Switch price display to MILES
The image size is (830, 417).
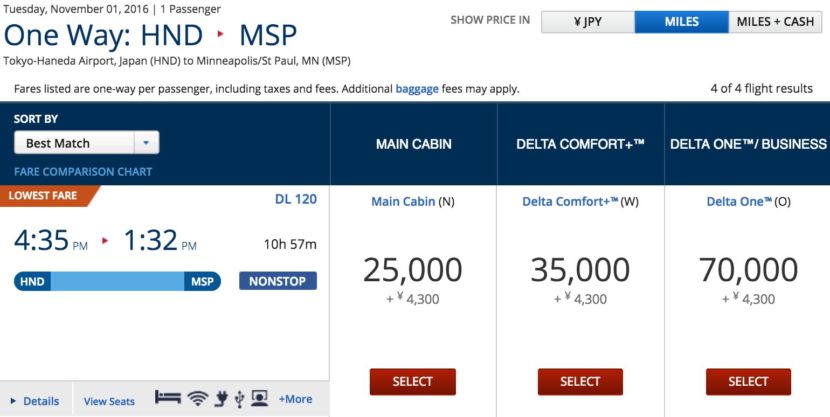pyautogui.click(x=681, y=22)
